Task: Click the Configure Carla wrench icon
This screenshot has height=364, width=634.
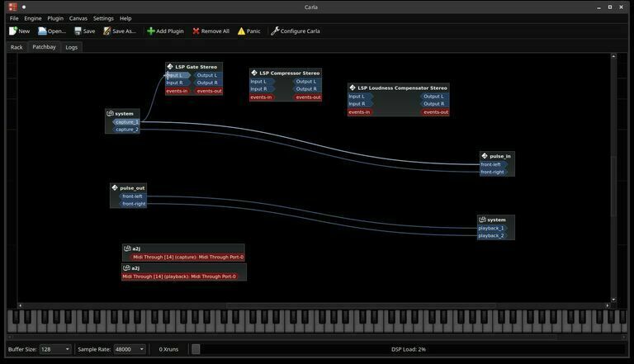Action: tap(275, 31)
